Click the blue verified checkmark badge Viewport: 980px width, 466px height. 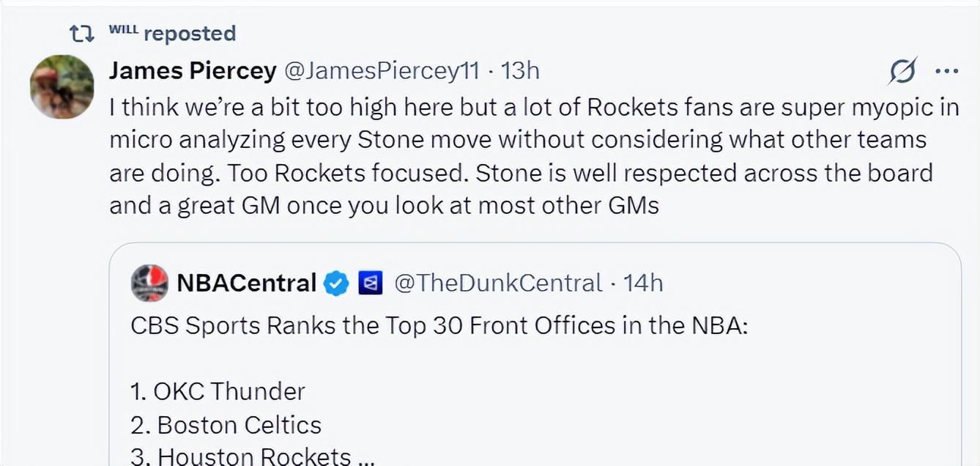(x=336, y=283)
